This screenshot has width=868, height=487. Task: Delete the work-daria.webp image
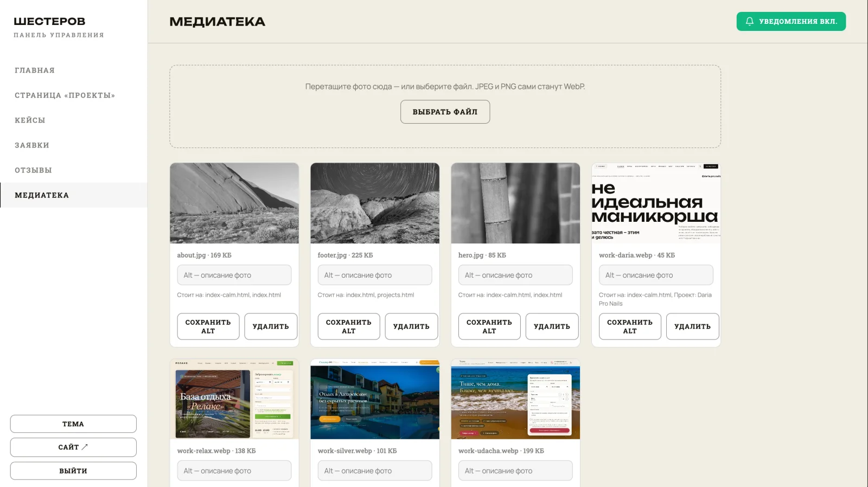point(692,326)
